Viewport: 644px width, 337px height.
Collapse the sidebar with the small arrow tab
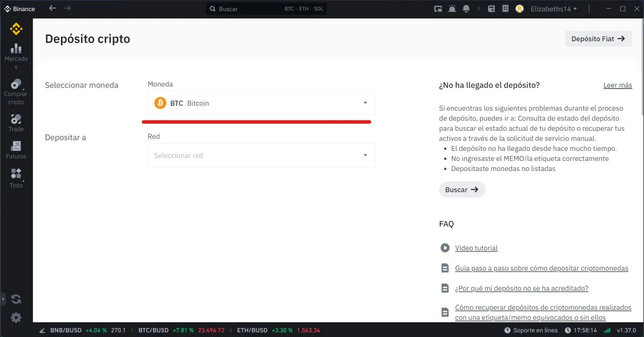coord(2,299)
